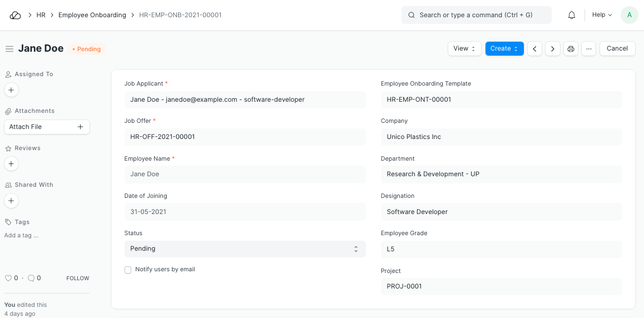
Task: Expand the Create dropdown button
Action: pyautogui.click(x=504, y=49)
